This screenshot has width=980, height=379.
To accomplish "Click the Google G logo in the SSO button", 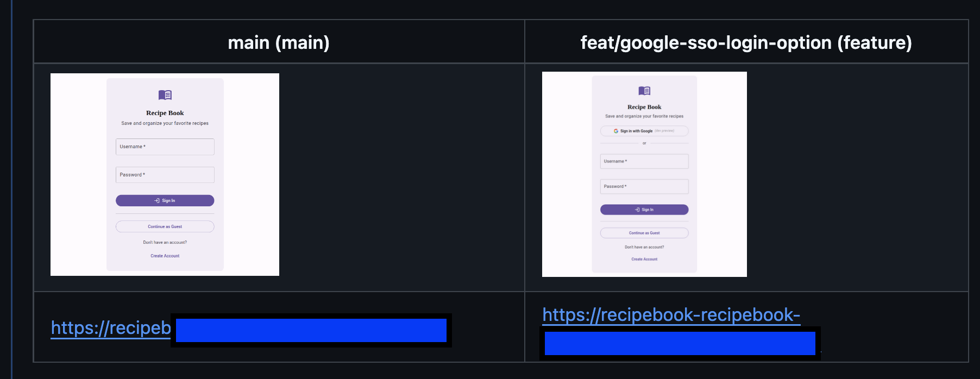I will click(x=617, y=131).
